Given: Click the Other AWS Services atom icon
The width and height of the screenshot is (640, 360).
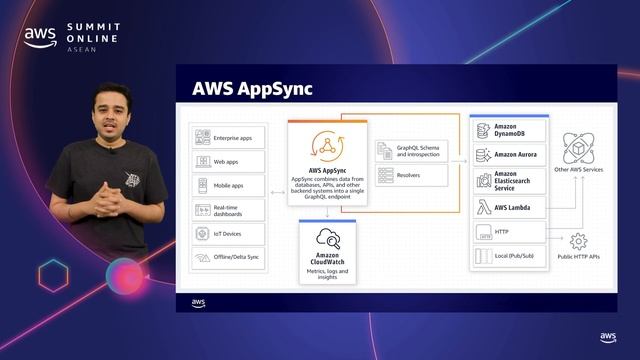Looking at the screenshot, I should [x=578, y=148].
